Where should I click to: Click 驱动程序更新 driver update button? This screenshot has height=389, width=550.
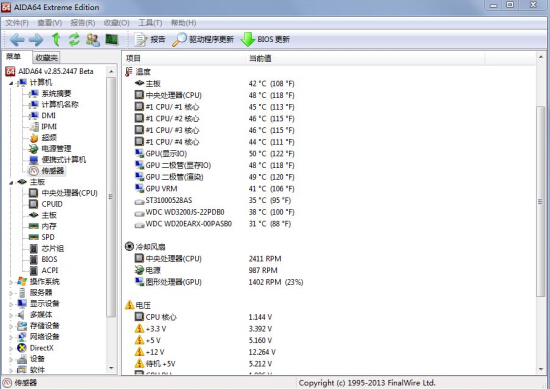click(x=203, y=39)
